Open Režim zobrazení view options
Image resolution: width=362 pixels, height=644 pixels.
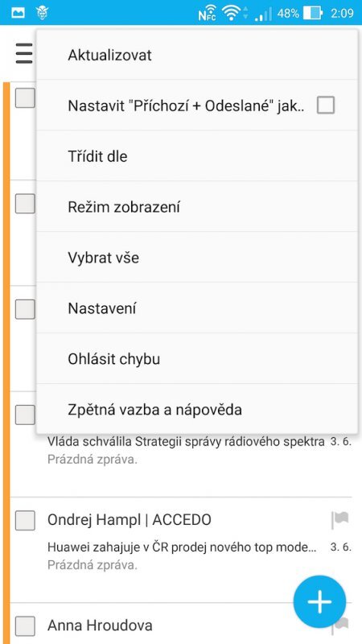pyautogui.click(x=197, y=207)
